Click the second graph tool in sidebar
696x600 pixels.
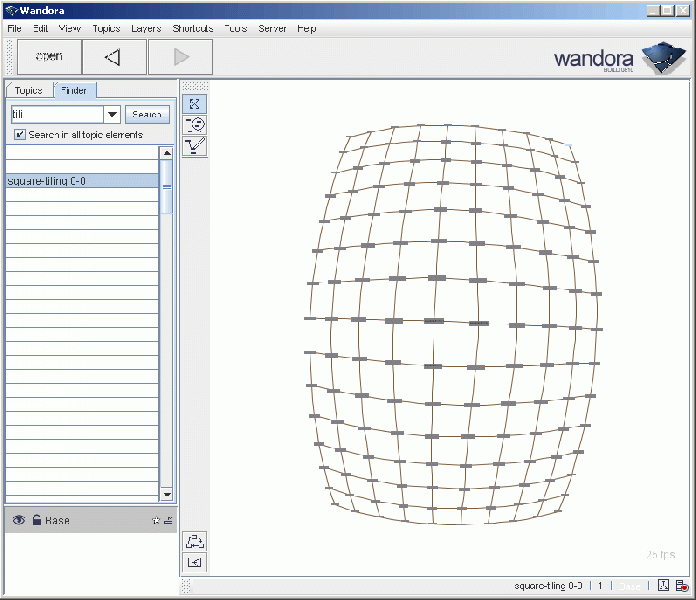pyautogui.click(x=196, y=125)
